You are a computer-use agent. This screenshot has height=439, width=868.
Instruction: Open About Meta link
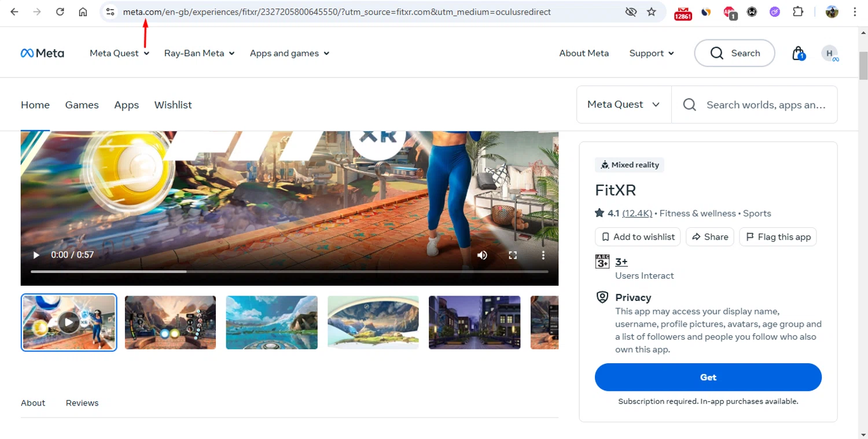[x=584, y=53]
